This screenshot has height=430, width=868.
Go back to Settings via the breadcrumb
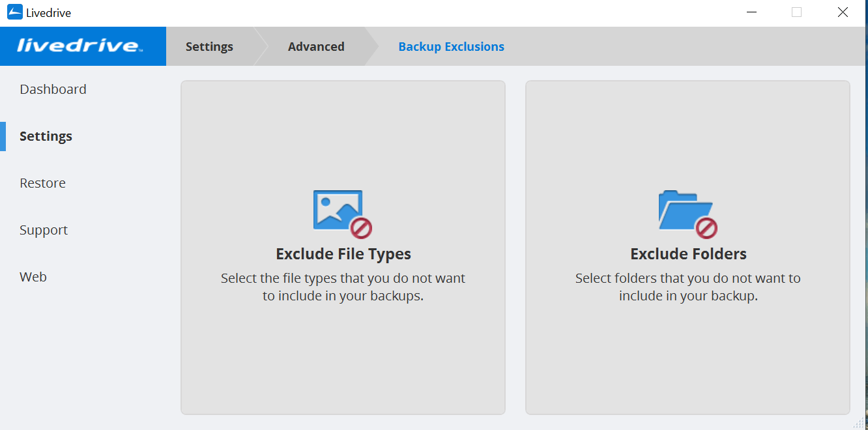click(x=209, y=46)
